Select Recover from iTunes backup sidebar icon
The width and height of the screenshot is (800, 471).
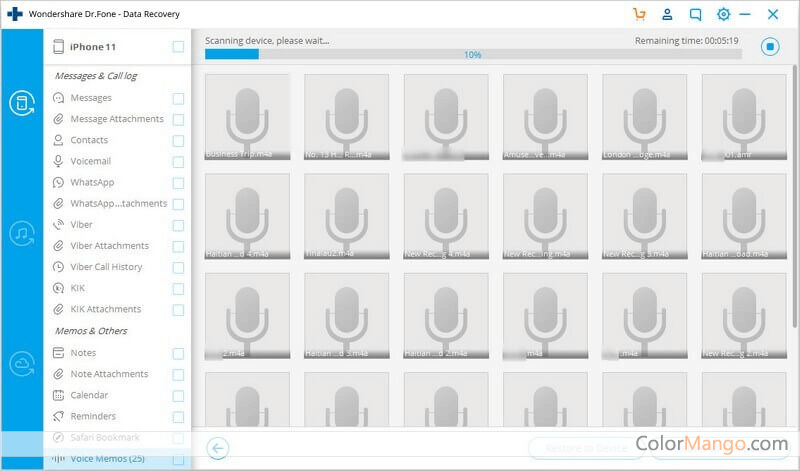pos(21,233)
